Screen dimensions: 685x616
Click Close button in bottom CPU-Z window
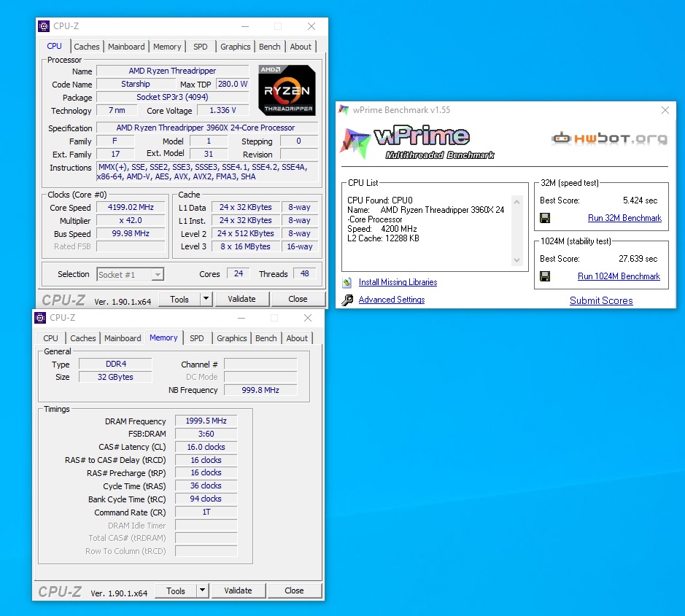(x=295, y=590)
